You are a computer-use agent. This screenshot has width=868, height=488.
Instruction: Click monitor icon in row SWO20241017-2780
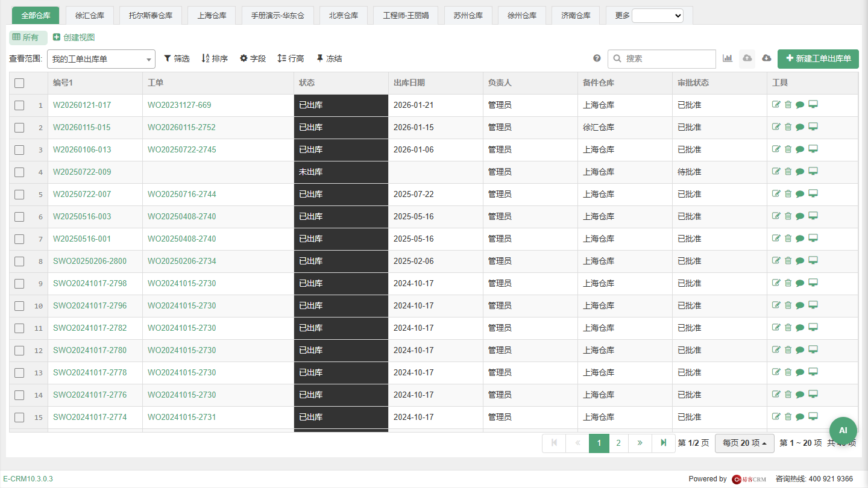click(813, 350)
